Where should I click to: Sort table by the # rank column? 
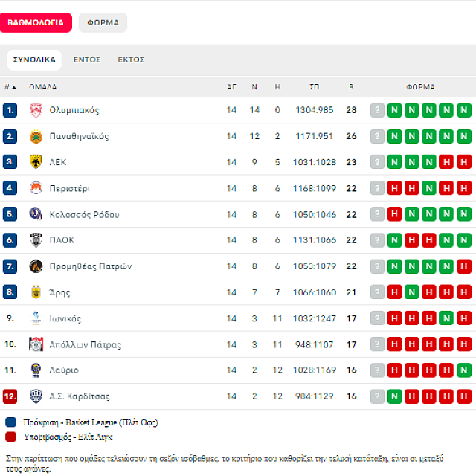[x=10, y=87]
